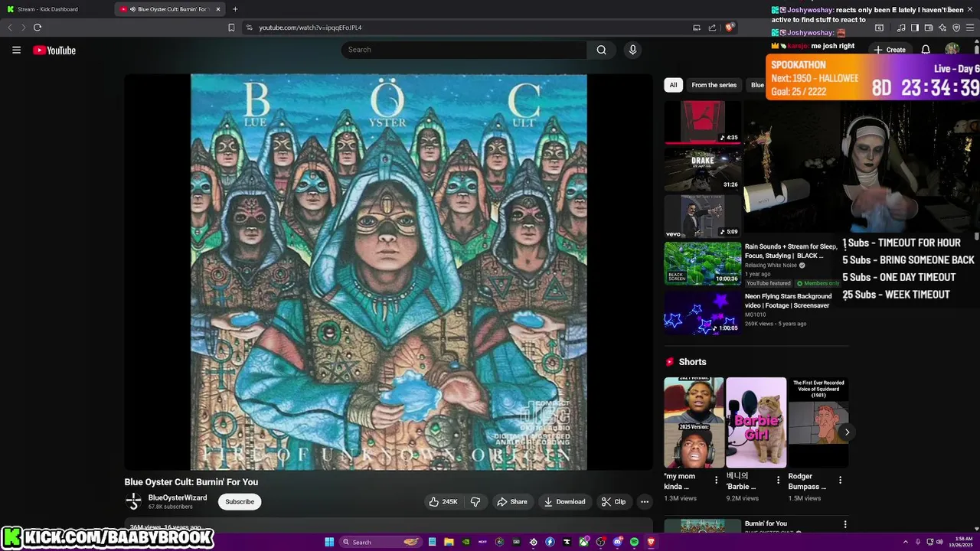The height and width of the screenshot is (551, 980).
Task: Open Spotify from the taskbar
Action: (x=634, y=542)
